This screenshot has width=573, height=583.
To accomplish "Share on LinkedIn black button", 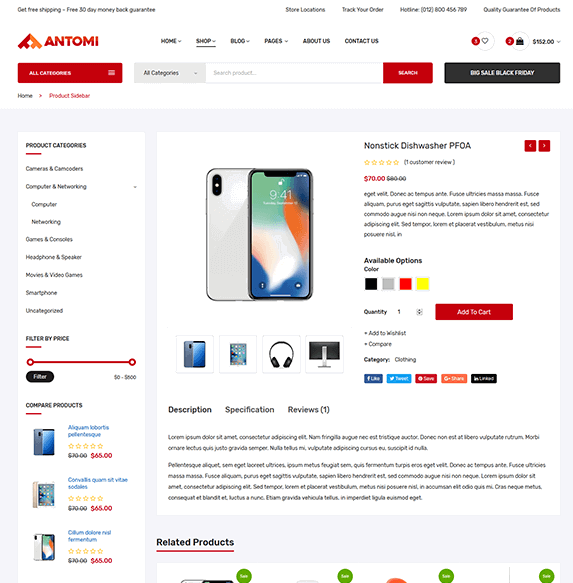I will [484, 379].
